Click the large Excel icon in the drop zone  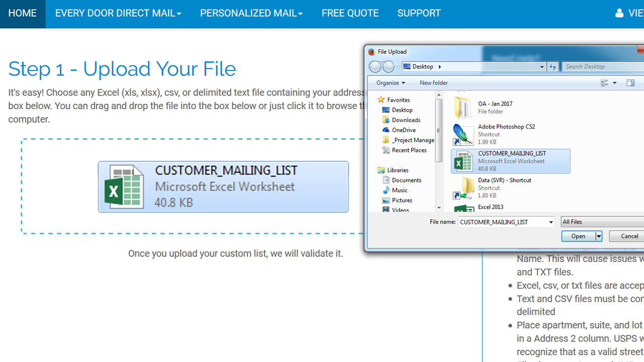pos(124,187)
